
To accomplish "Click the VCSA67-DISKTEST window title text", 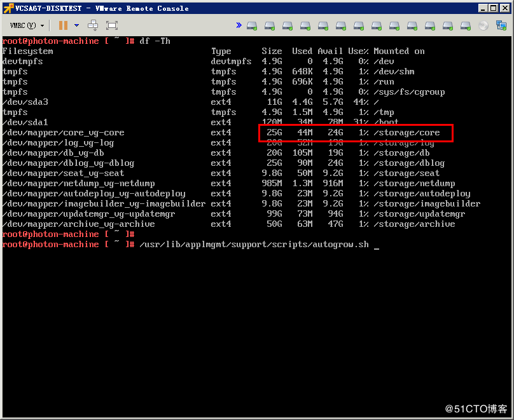I will pyautogui.click(x=48, y=8).
